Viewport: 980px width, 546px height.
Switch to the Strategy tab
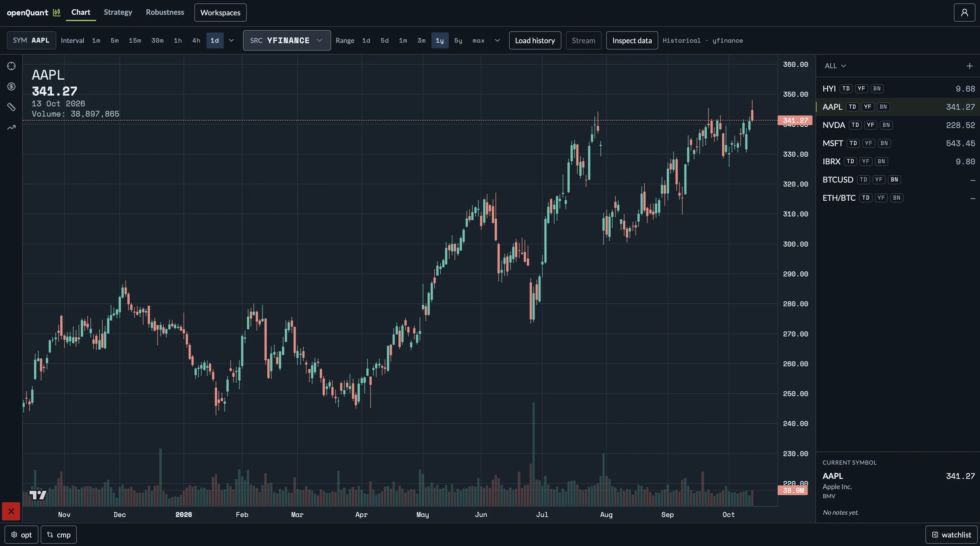(118, 12)
